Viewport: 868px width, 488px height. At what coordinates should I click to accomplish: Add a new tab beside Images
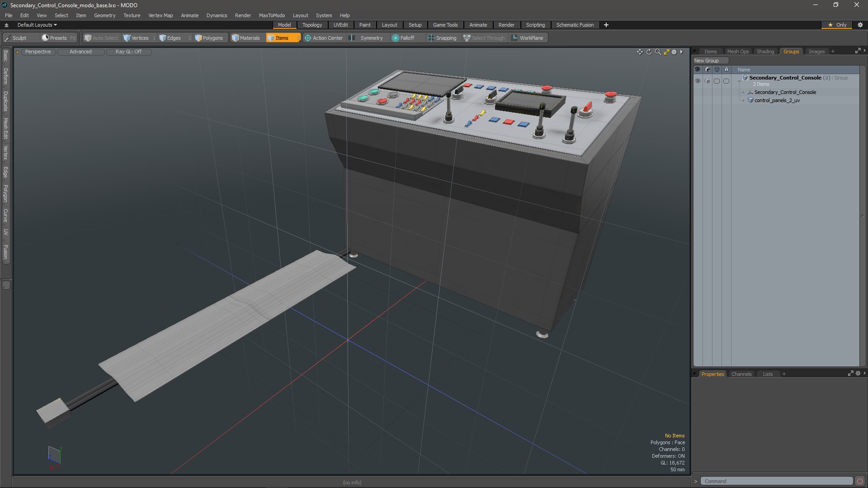tap(832, 52)
